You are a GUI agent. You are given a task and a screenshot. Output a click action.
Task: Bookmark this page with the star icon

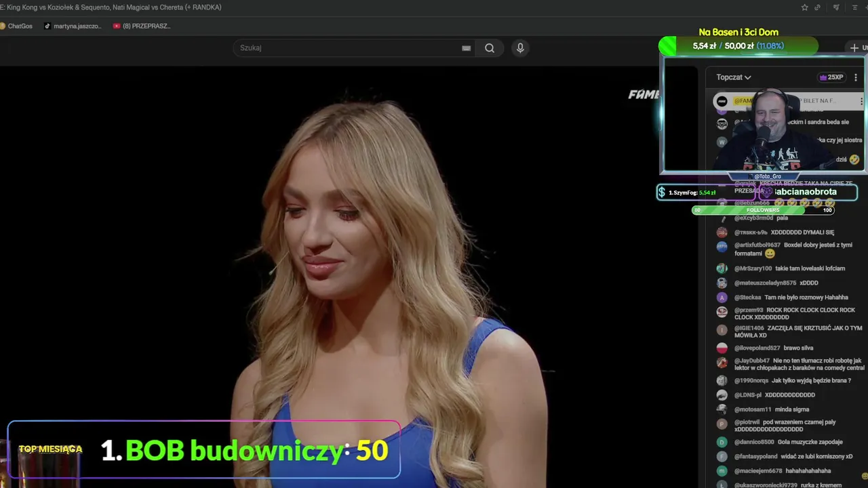coord(804,7)
